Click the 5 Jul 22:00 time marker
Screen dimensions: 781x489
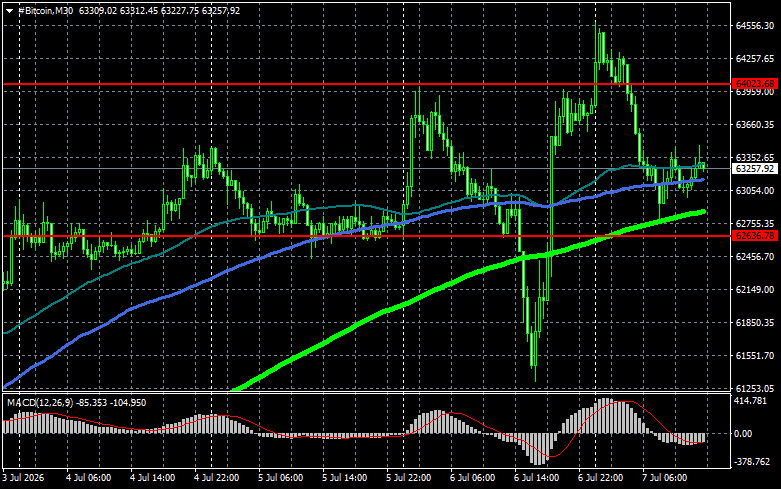tap(408, 478)
